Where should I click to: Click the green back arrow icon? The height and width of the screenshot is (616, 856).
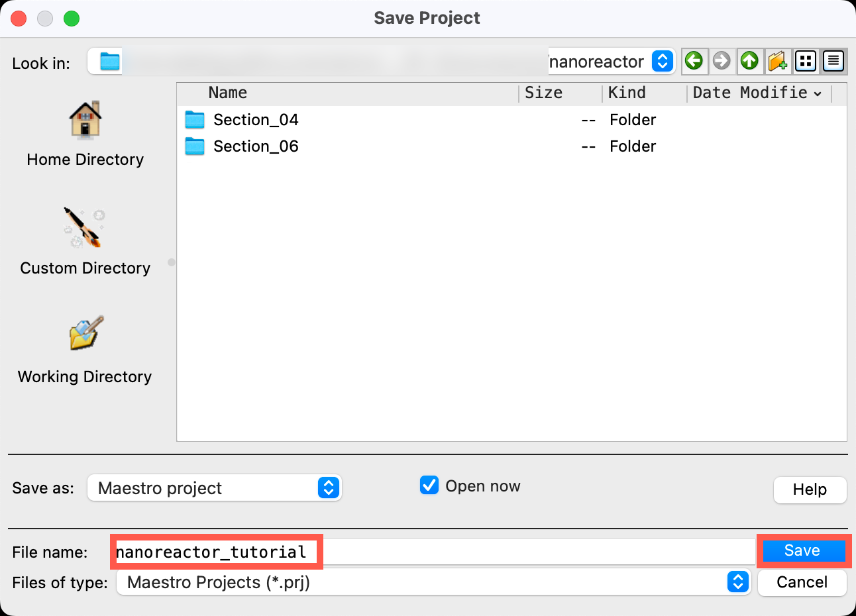tap(694, 62)
